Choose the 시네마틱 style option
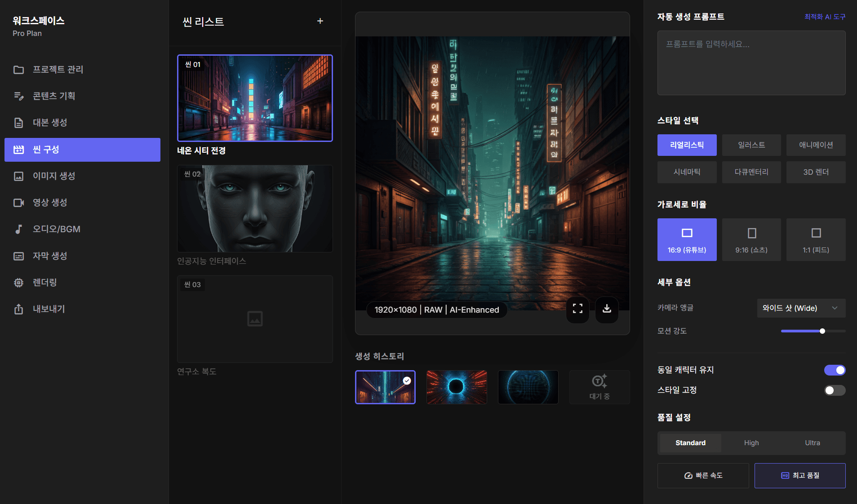The width and height of the screenshot is (857, 504). click(687, 172)
